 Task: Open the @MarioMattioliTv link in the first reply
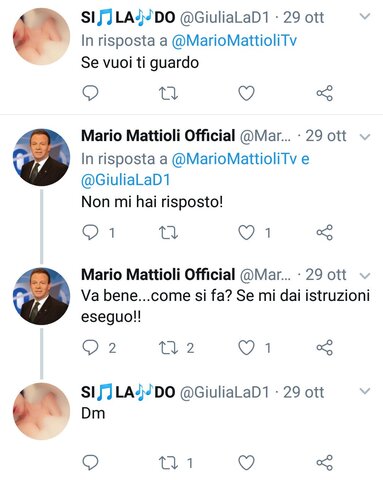click(x=234, y=41)
